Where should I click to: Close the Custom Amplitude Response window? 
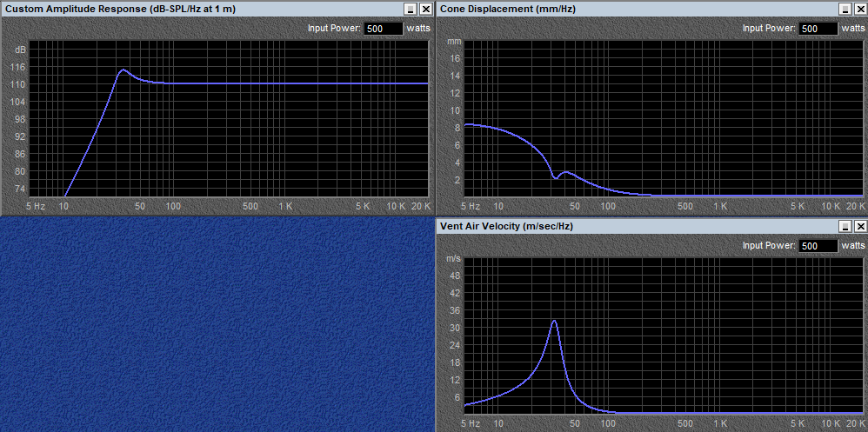point(425,9)
